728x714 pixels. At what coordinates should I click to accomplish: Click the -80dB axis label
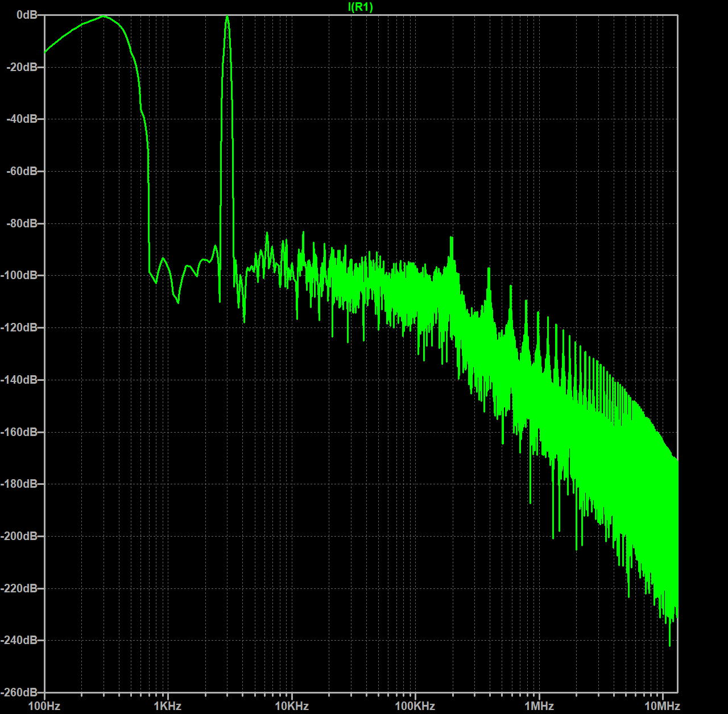(x=22, y=223)
